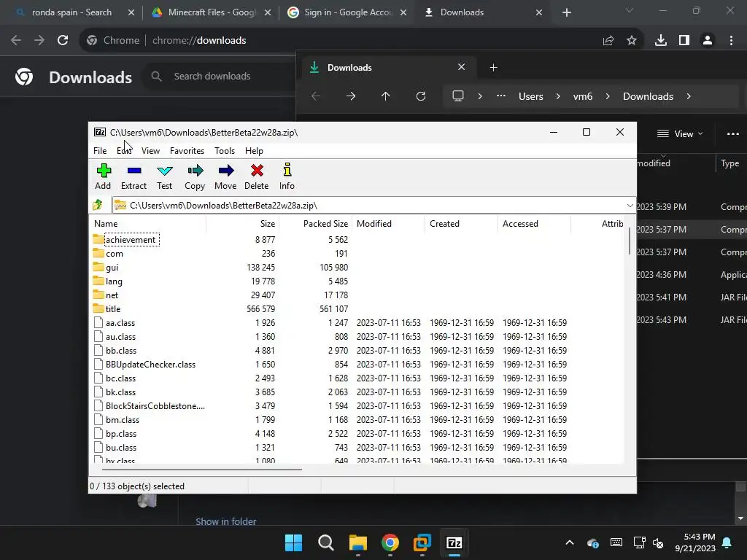Expand the chevron after Downloads in breadcrumb
Image resolution: width=747 pixels, height=560 pixels.
[689, 96]
